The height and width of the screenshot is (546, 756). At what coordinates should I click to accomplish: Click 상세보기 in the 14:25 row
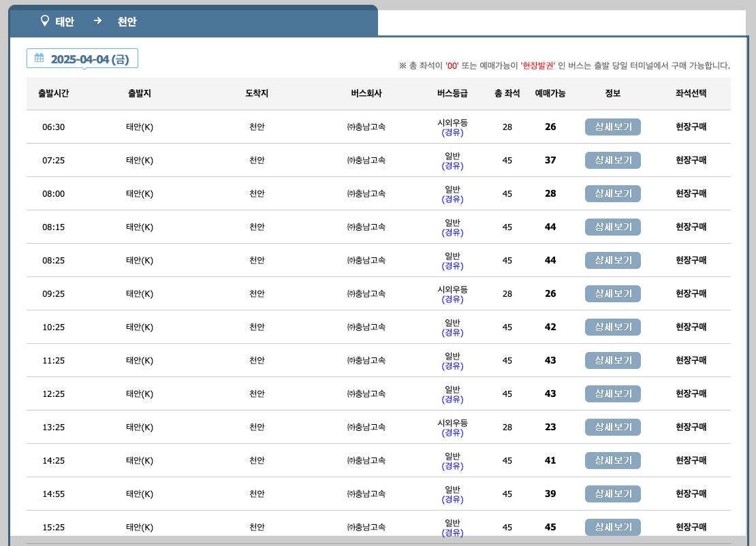coord(613,460)
